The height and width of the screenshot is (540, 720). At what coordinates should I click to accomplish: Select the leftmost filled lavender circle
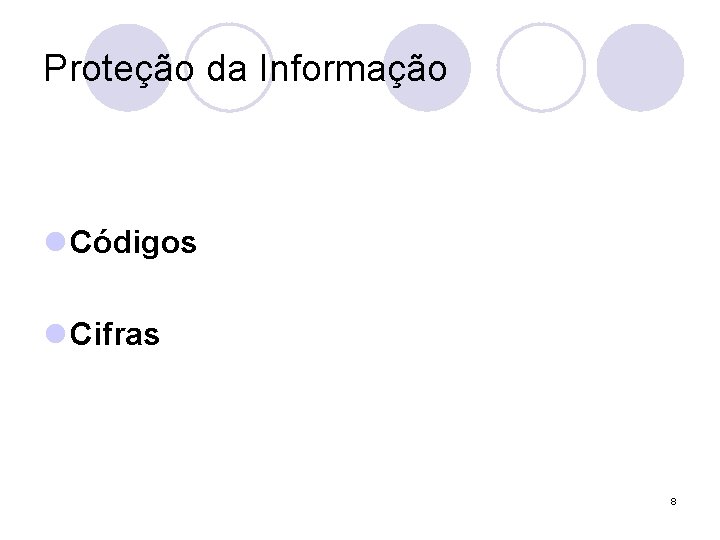pyautogui.click(x=128, y=67)
